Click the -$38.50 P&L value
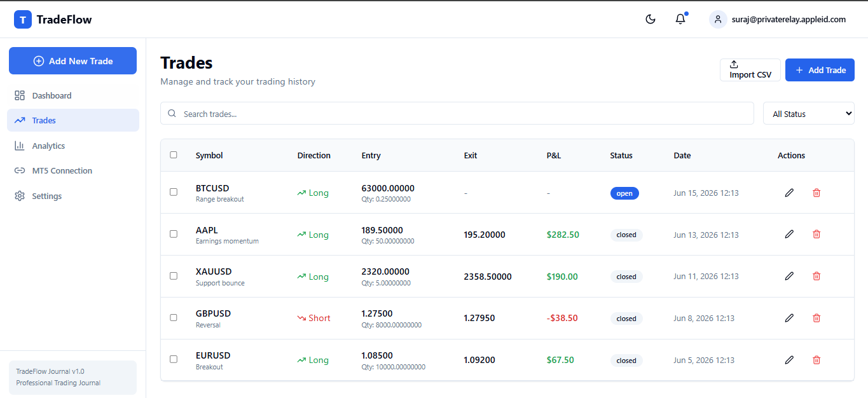This screenshot has height=398, width=868. pyautogui.click(x=562, y=318)
